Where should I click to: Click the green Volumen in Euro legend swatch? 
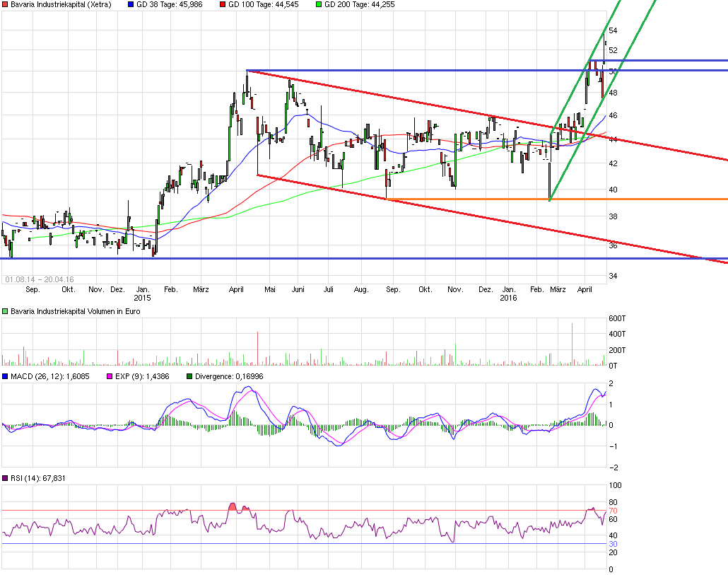[6, 311]
